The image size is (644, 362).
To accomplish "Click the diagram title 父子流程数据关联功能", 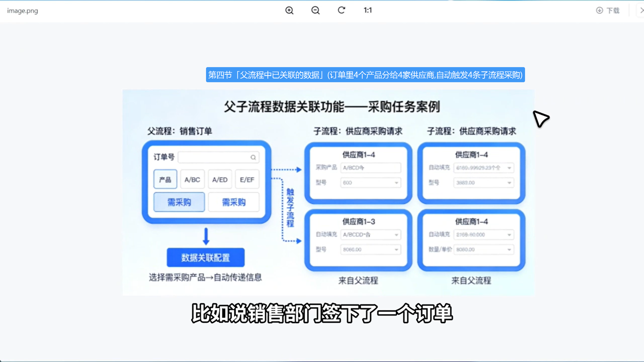I will coord(332,107).
